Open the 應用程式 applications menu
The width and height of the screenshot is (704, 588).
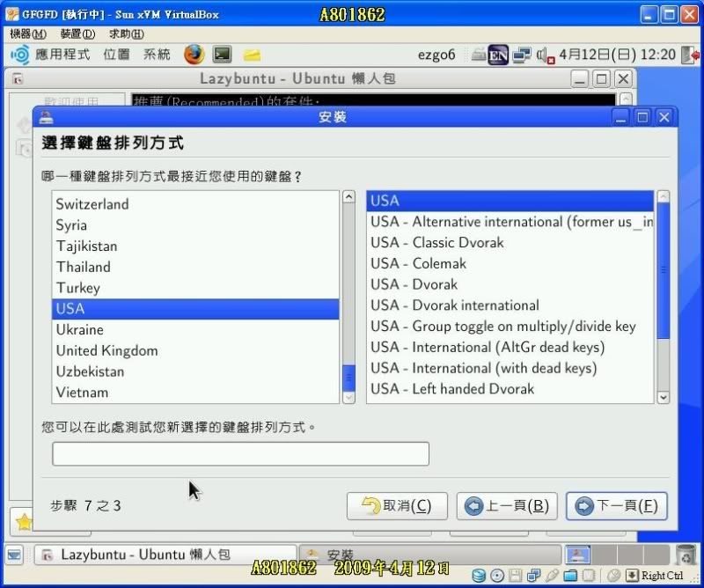click(x=62, y=55)
